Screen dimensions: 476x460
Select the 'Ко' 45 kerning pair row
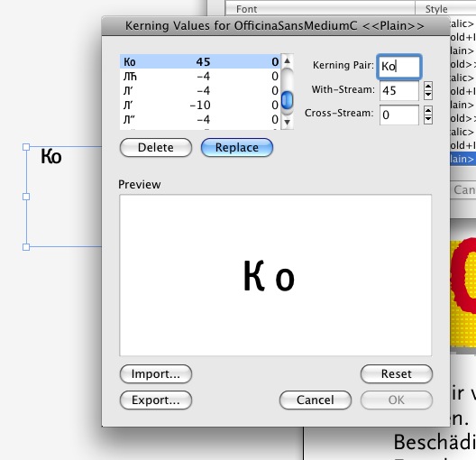[x=200, y=61]
